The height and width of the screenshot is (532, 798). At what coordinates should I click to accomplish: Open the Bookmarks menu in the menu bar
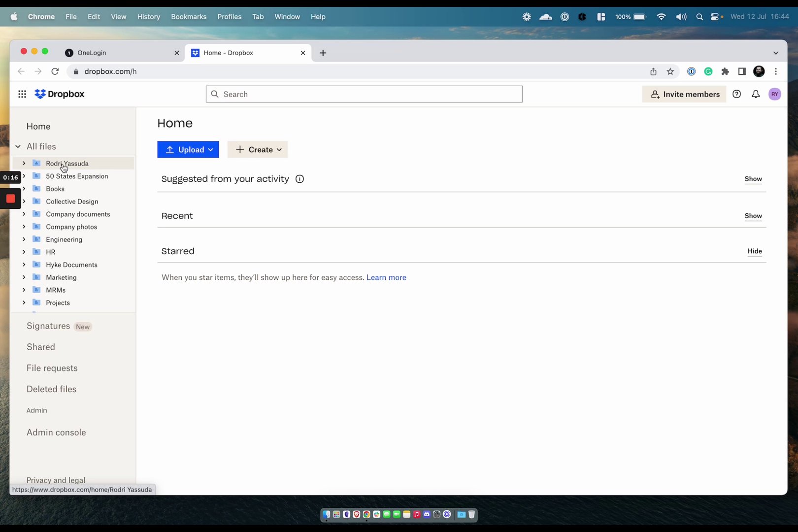[189, 16]
